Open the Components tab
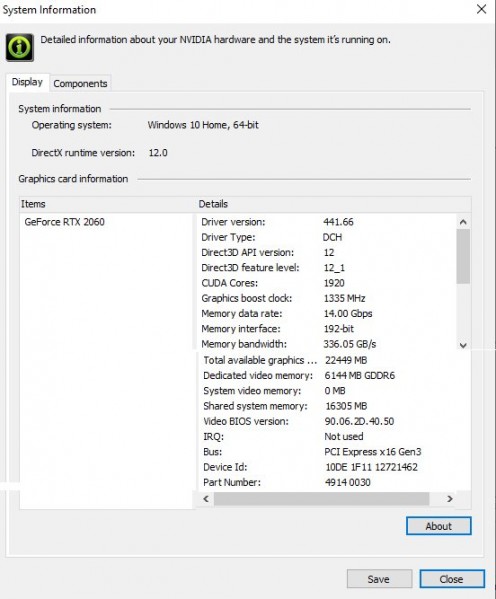Image resolution: width=496 pixels, height=599 pixels. coord(80,84)
